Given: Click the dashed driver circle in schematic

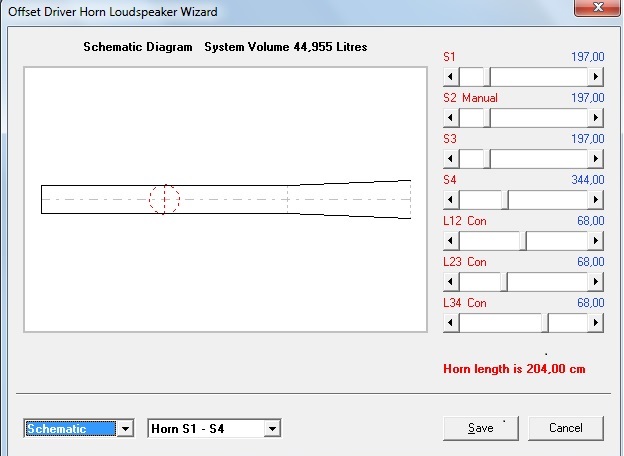Looking at the screenshot, I should click(x=164, y=199).
